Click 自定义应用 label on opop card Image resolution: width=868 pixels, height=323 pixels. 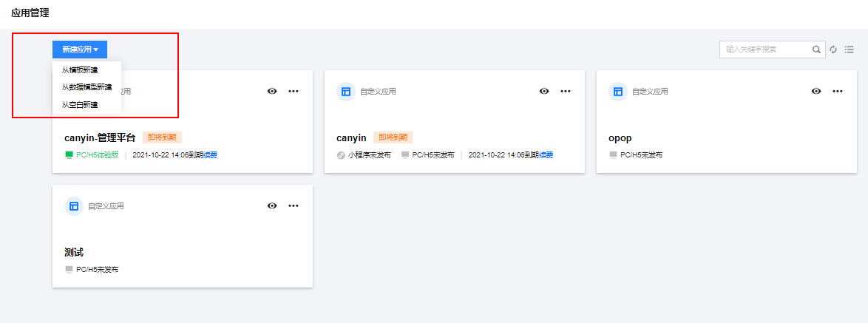coord(650,91)
